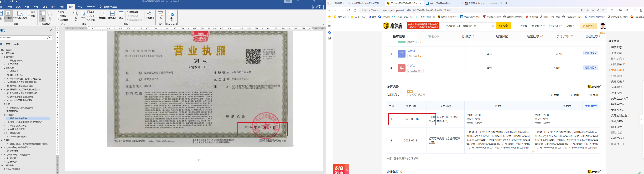Reload the browser page
The height and width of the screenshot is (174, 644).
pos(349,10)
